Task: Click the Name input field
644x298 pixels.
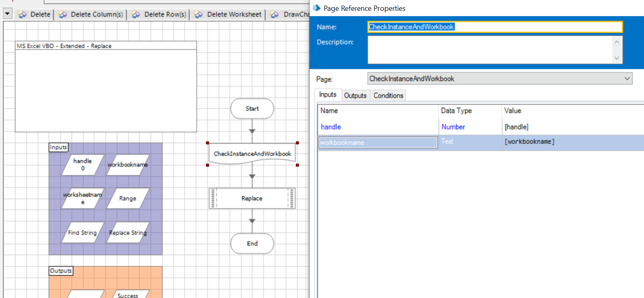Action: pyautogui.click(x=495, y=27)
